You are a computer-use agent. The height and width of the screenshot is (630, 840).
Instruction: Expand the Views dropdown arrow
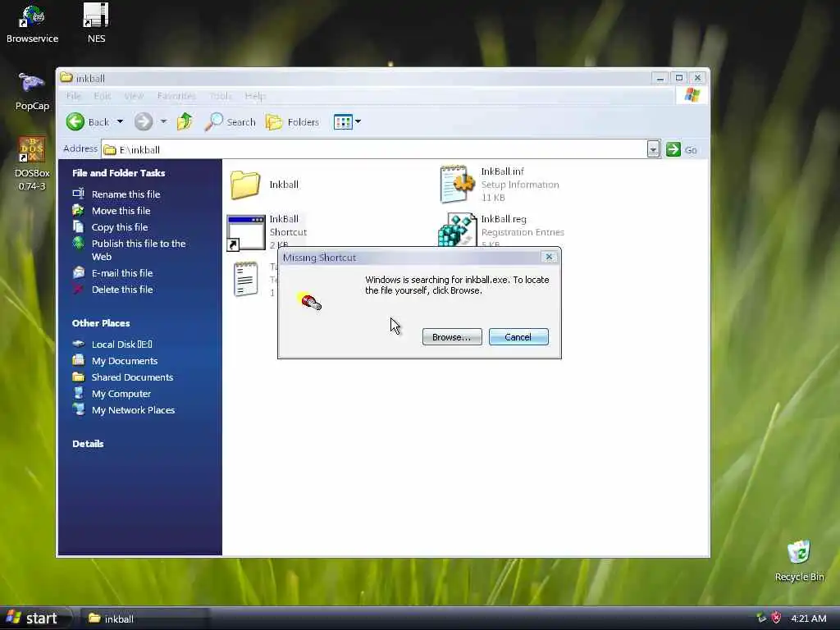(x=358, y=121)
